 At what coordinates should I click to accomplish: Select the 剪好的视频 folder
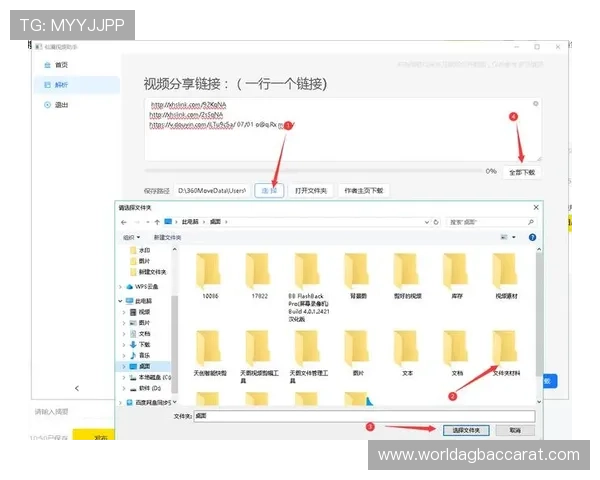click(x=407, y=276)
